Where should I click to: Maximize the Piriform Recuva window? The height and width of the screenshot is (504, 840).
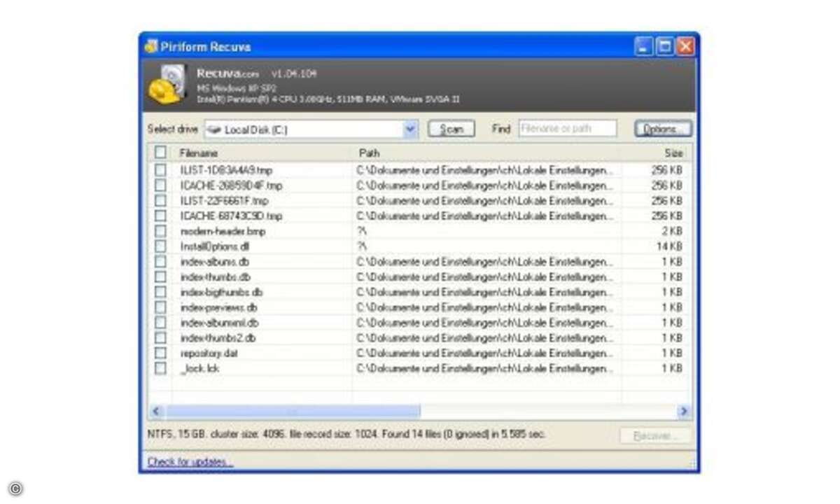point(665,47)
